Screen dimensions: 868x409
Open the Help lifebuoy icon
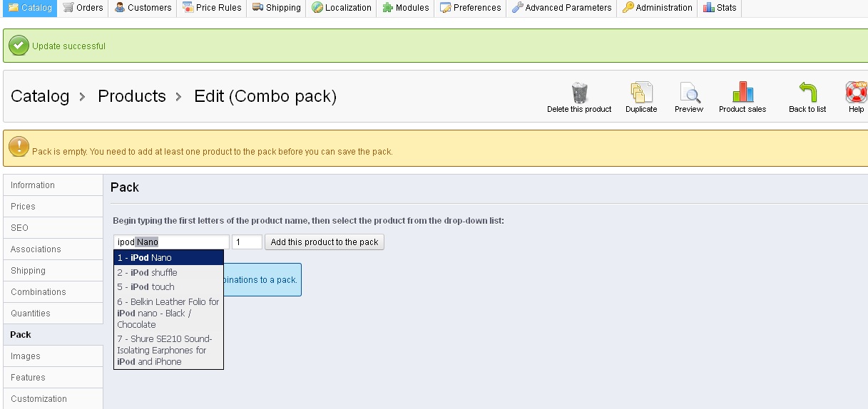click(x=856, y=93)
